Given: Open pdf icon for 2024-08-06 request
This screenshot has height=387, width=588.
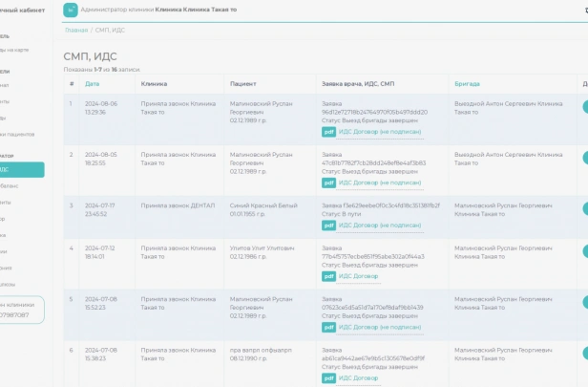Looking at the screenshot, I should click(x=328, y=132).
